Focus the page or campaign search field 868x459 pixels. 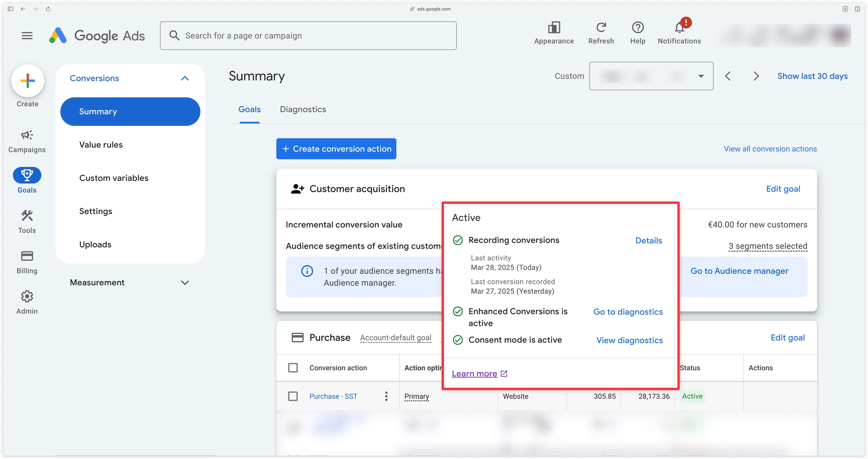tap(308, 36)
